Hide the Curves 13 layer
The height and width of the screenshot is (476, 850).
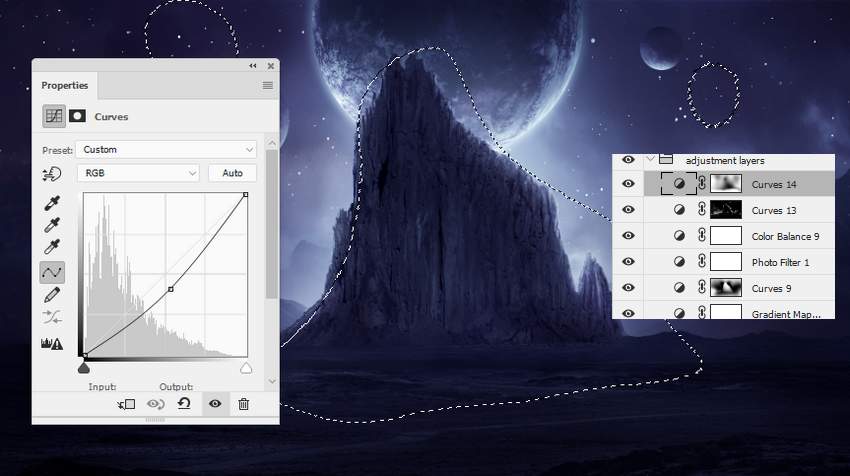point(628,210)
